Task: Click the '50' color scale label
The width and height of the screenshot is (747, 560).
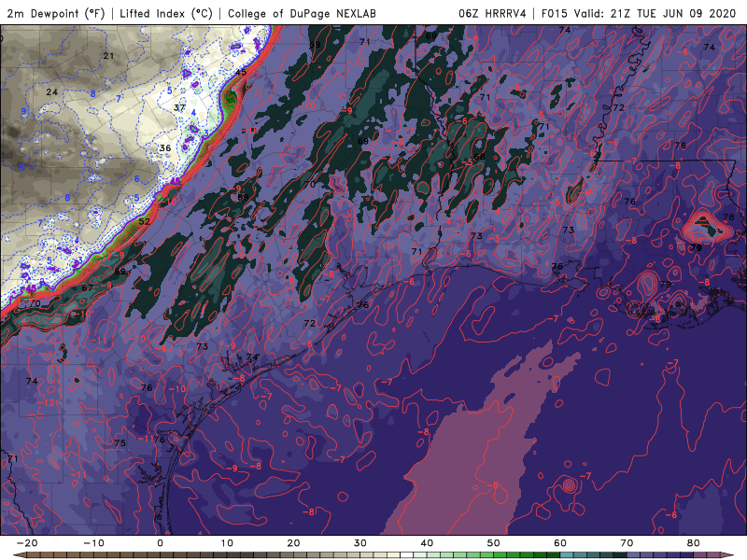Action: coord(494,543)
